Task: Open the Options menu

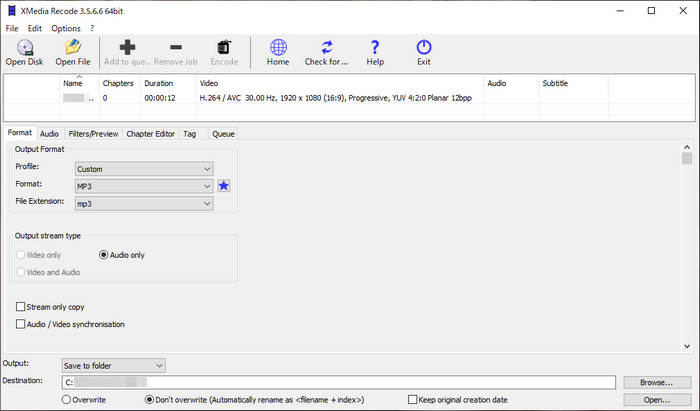Action: click(66, 29)
